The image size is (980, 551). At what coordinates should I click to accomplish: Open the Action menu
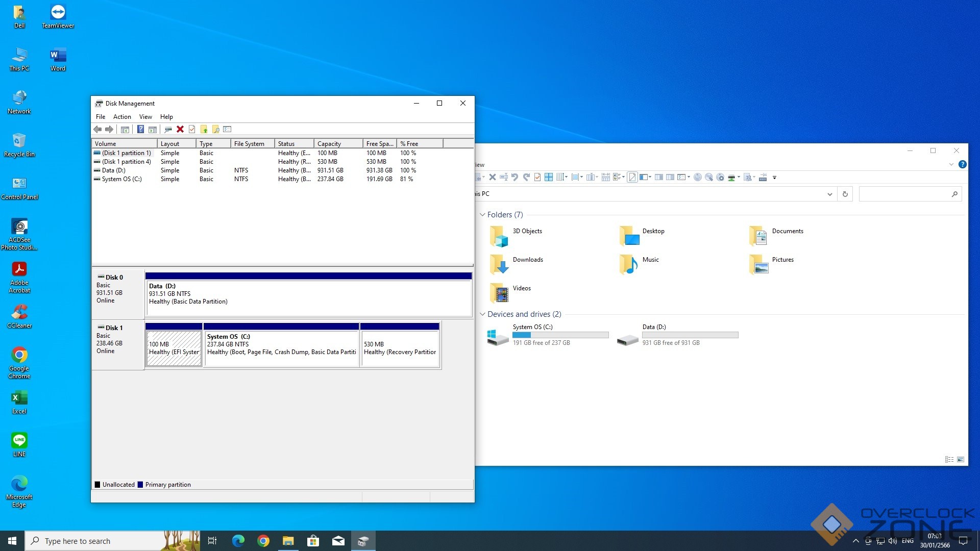pos(122,117)
